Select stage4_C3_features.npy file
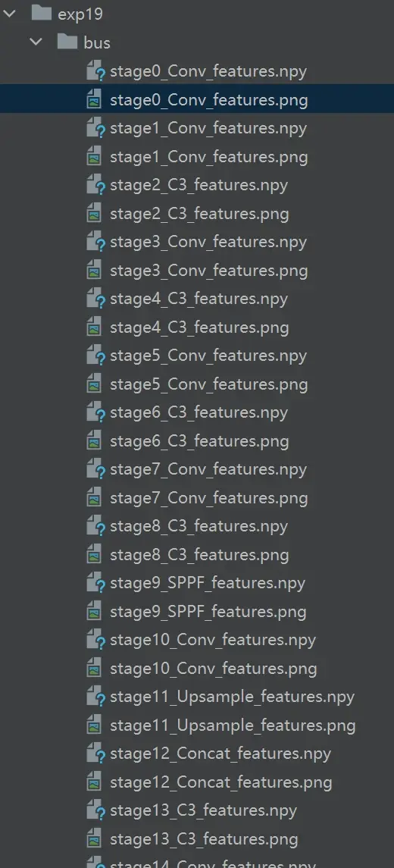The width and height of the screenshot is (394, 868). (199, 299)
